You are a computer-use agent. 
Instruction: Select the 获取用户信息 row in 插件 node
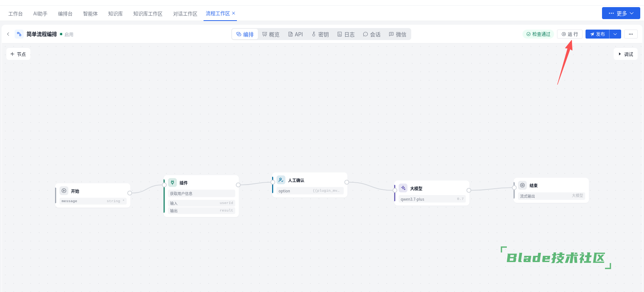point(202,194)
